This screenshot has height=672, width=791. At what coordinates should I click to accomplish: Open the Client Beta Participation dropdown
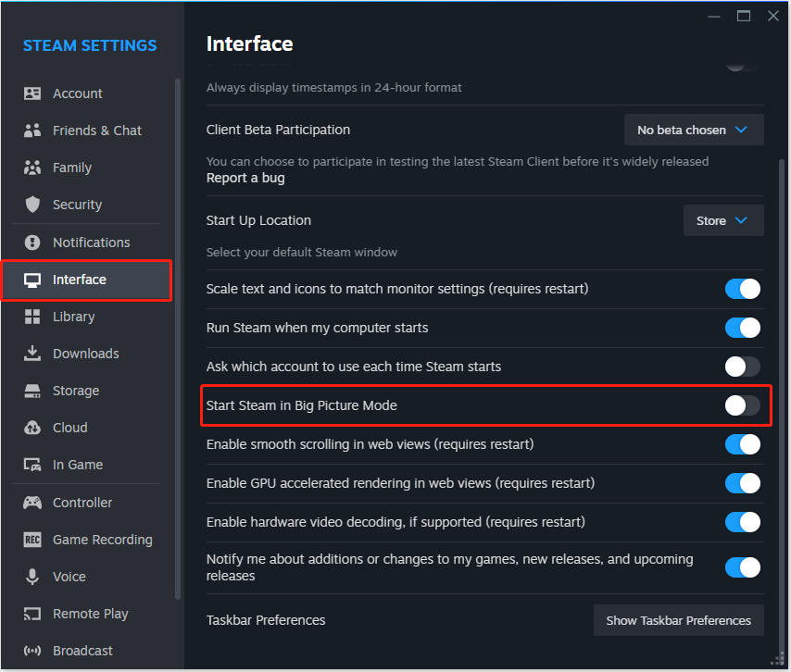coord(694,130)
